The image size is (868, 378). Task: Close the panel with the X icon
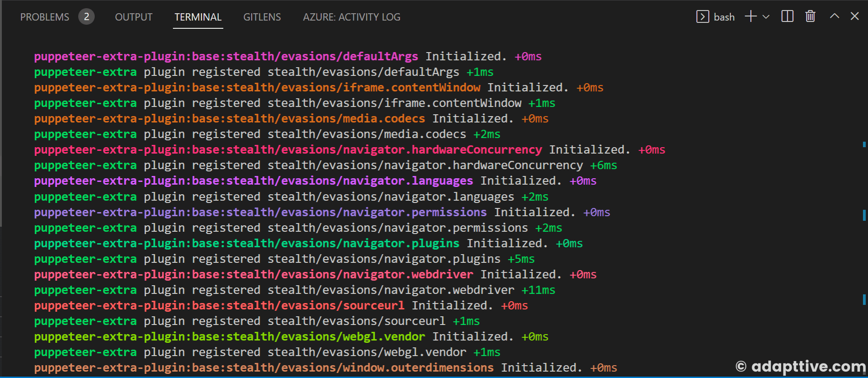click(x=855, y=16)
